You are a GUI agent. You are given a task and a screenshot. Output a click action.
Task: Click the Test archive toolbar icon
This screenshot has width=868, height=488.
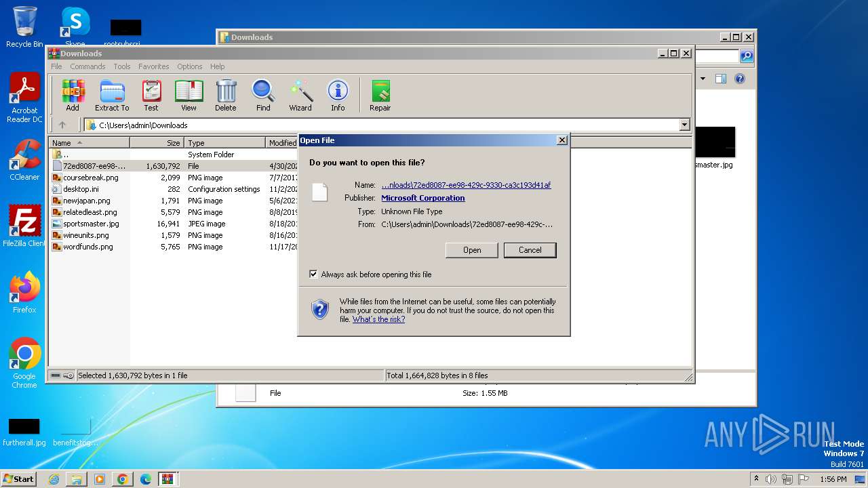click(x=151, y=96)
